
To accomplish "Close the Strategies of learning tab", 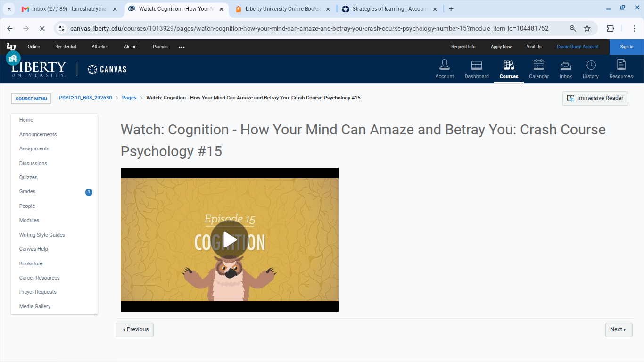I will 435,9.
